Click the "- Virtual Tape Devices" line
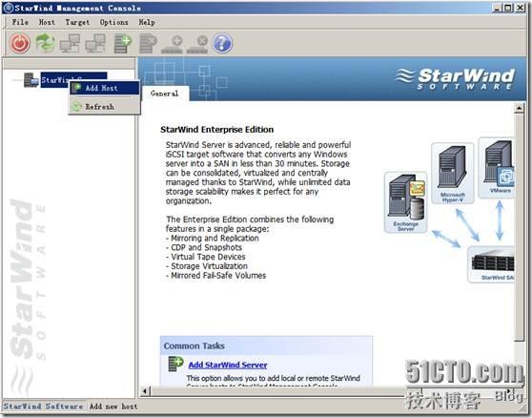The image size is (532, 418). point(205,257)
